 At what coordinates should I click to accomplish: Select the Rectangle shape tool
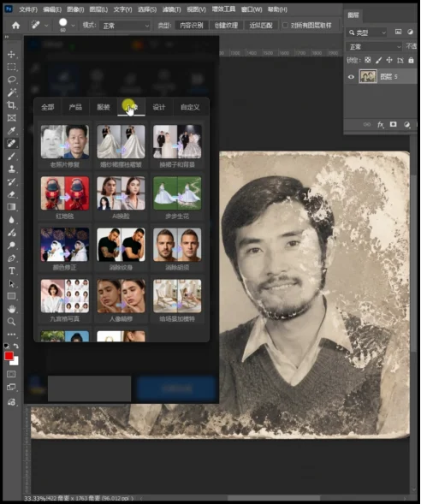tap(12, 296)
